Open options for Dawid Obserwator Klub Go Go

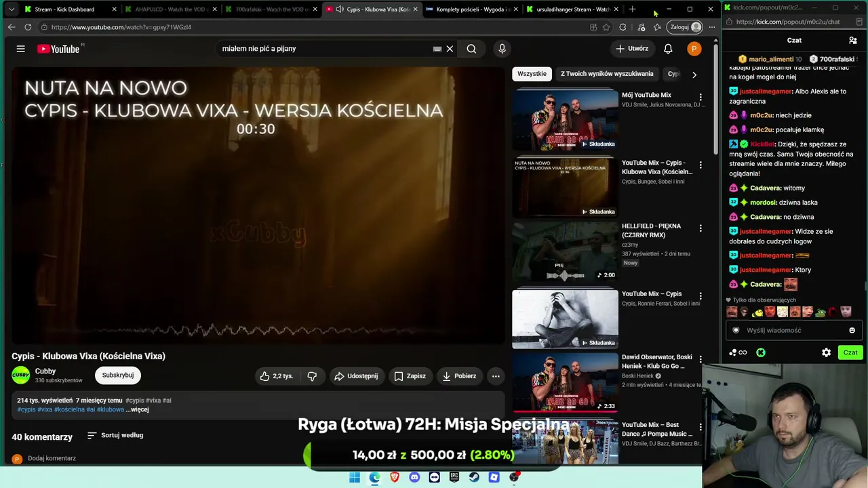click(701, 359)
